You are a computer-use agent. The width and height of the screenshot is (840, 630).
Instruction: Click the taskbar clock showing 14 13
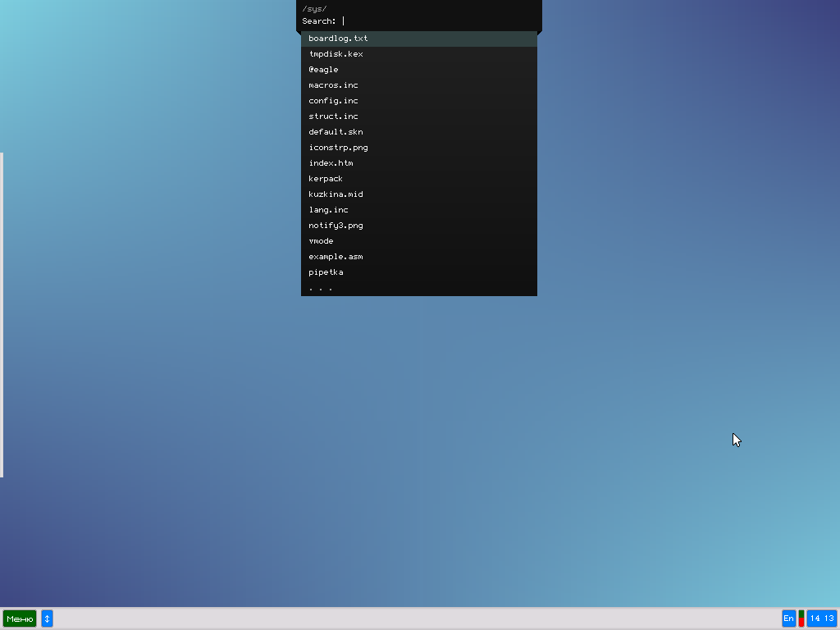coord(821,619)
